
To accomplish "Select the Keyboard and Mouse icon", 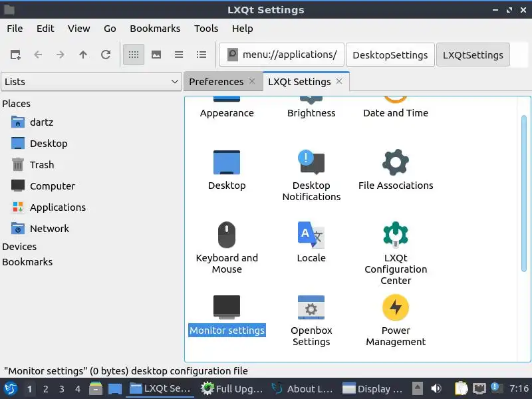I will (227, 235).
